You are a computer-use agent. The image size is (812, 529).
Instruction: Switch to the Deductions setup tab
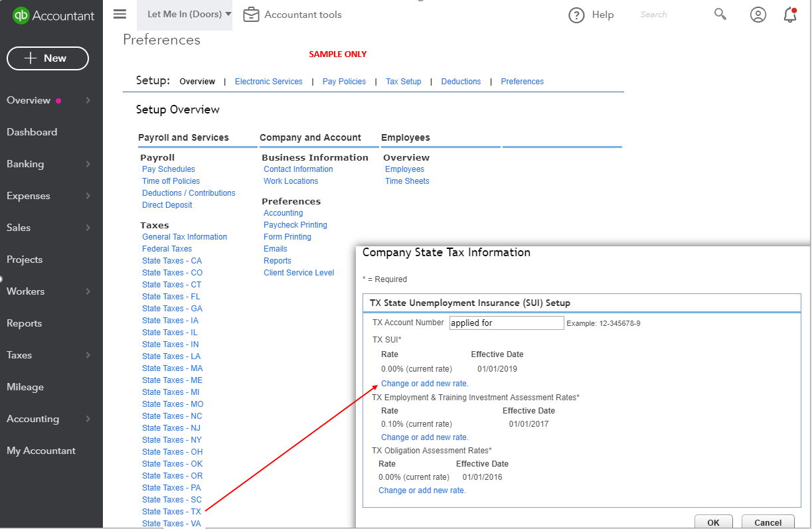[x=461, y=82]
